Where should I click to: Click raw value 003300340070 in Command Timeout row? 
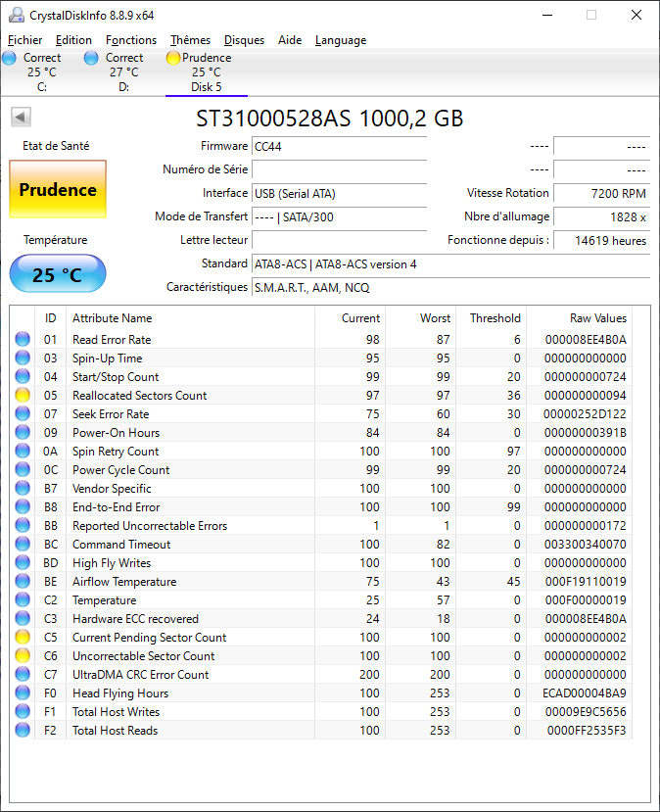pyautogui.click(x=585, y=545)
